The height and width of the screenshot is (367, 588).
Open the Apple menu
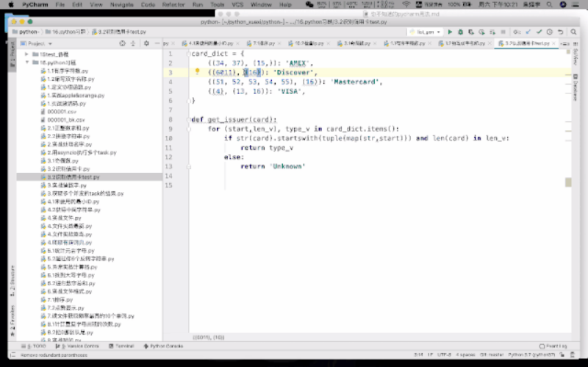[x=11, y=4]
